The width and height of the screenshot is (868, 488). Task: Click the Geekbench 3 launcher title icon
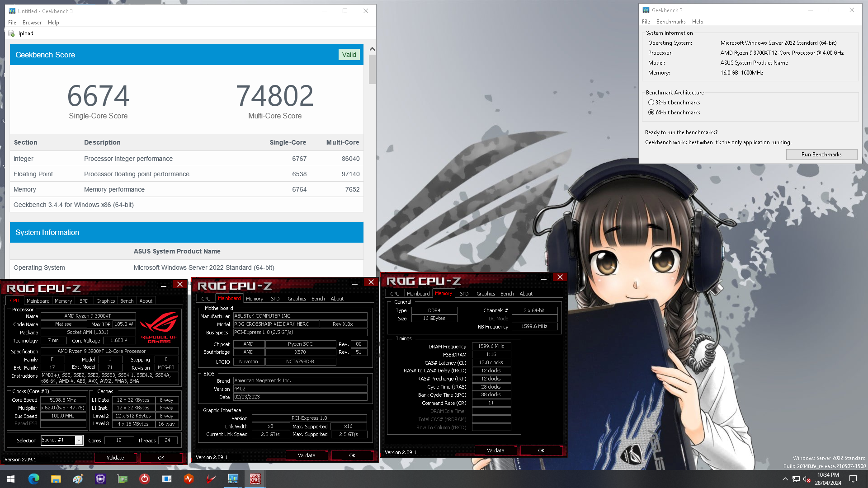pyautogui.click(x=646, y=10)
